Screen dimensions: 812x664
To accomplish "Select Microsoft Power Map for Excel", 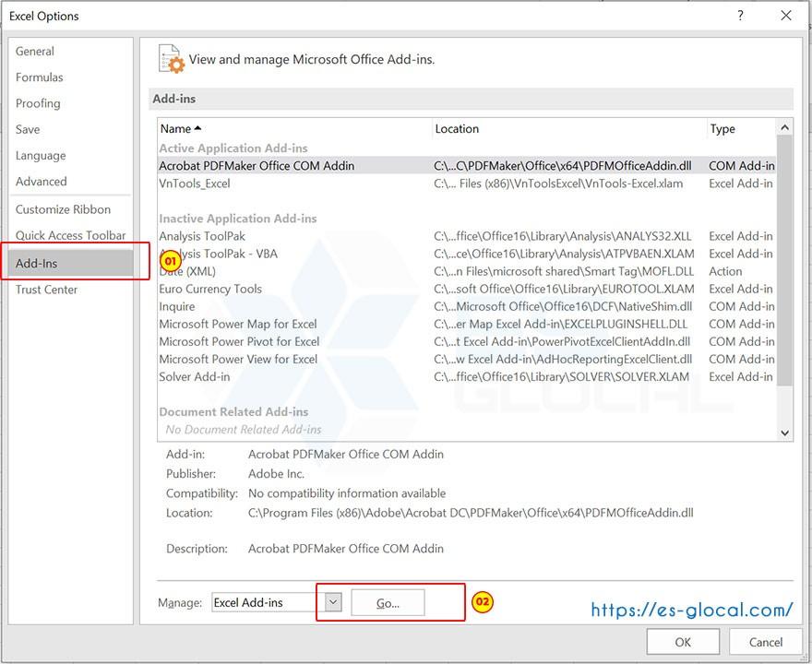I will pos(467,325).
